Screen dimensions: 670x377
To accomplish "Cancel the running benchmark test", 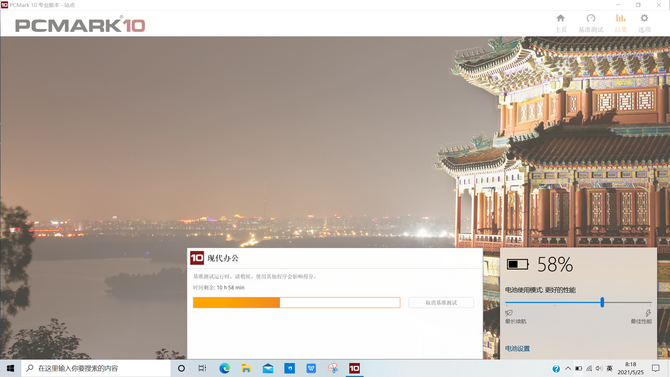I will coord(441,303).
